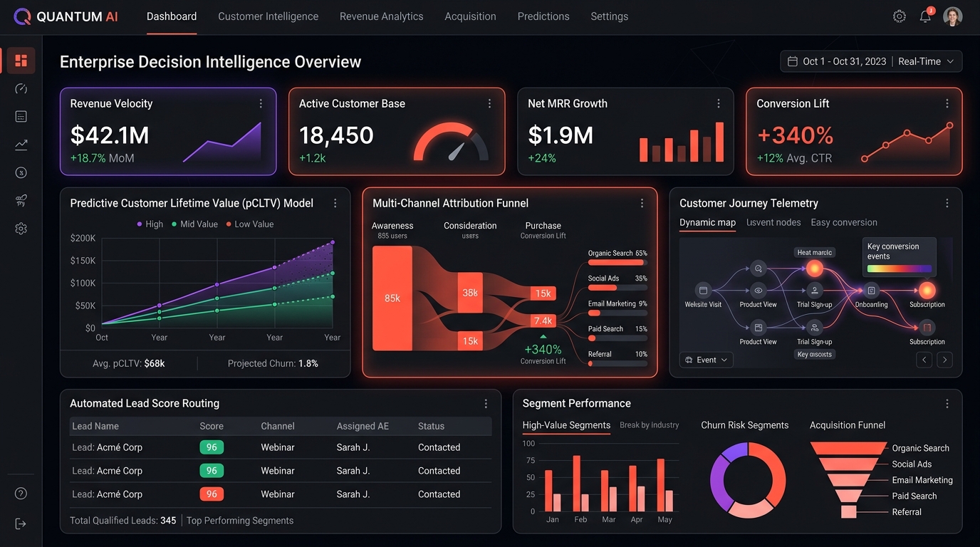Click the Organic Search progress bar

(617, 264)
